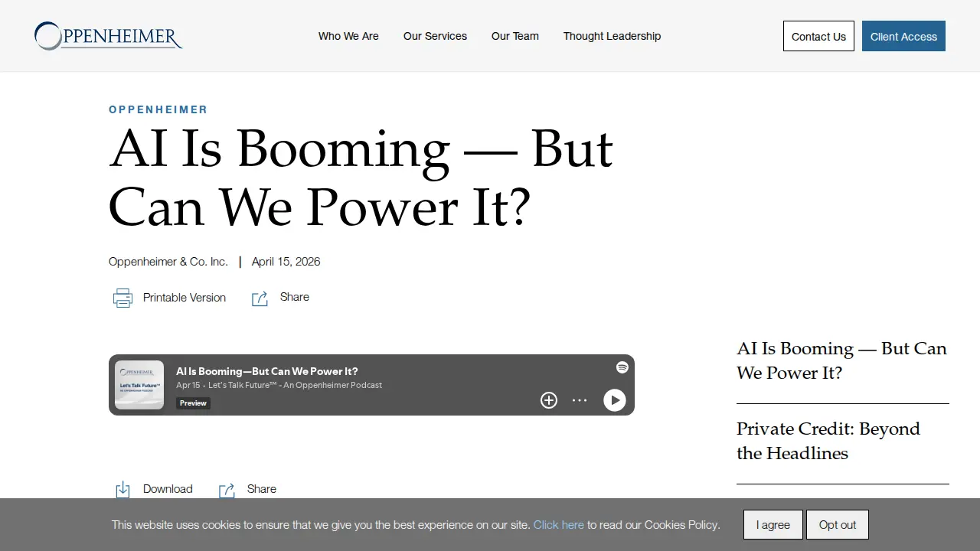Click Opt out in the cookie banner
This screenshot has width=980, height=551.
tap(838, 525)
